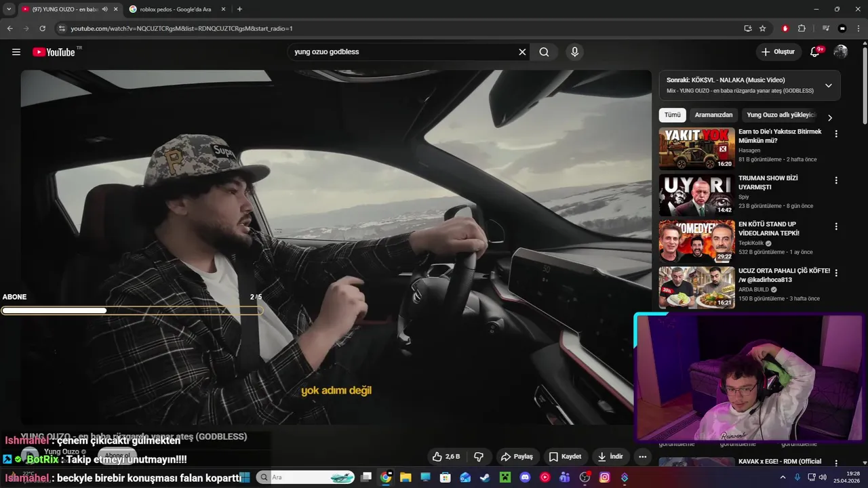This screenshot has height=488, width=868.
Task: Open Earn to Die video title
Action: coord(780,136)
